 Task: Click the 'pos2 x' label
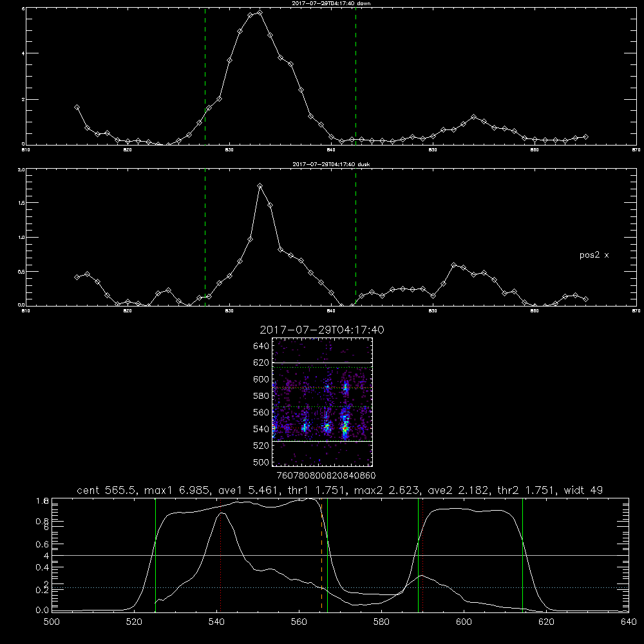point(594,255)
